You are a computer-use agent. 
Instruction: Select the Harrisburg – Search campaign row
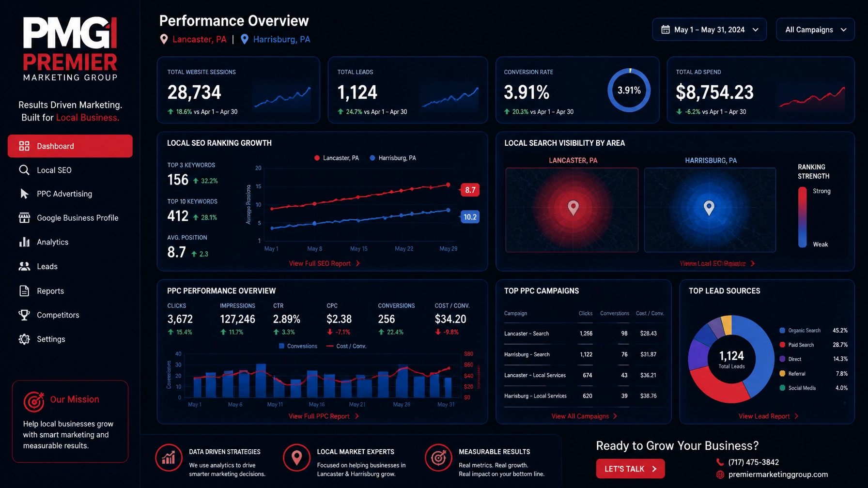coord(584,354)
